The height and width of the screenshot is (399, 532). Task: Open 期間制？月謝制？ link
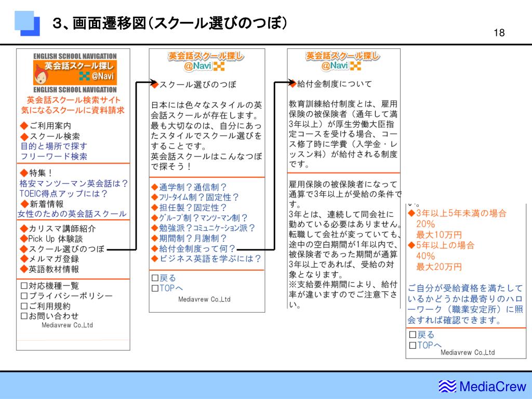(x=193, y=238)
